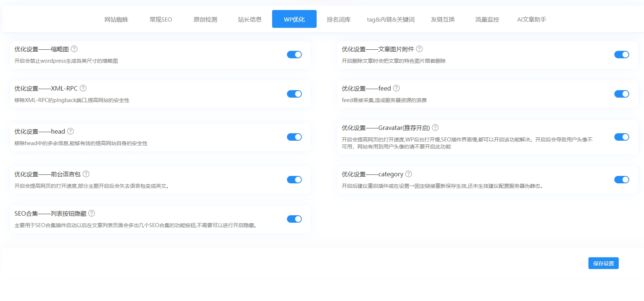This screenshot has width=644, height=301.
Task: Go to the AI文章助手 tab
Action: [531, 19]
